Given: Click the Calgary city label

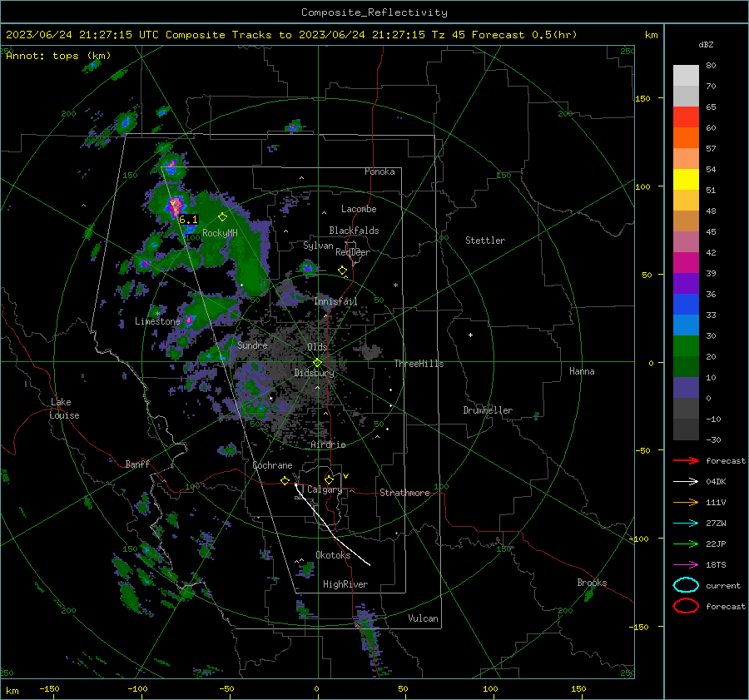Looking at the screenshot, I should point(325,489).
